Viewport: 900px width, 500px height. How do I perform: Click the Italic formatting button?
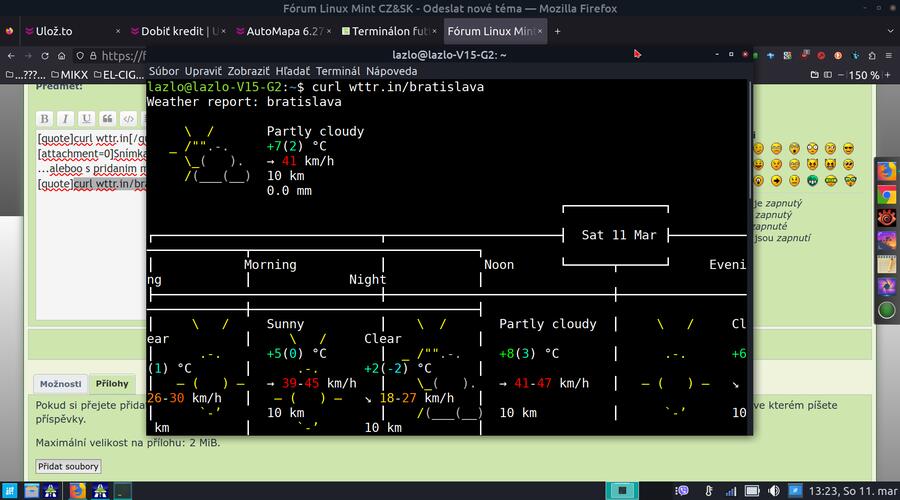click(65, 119)
